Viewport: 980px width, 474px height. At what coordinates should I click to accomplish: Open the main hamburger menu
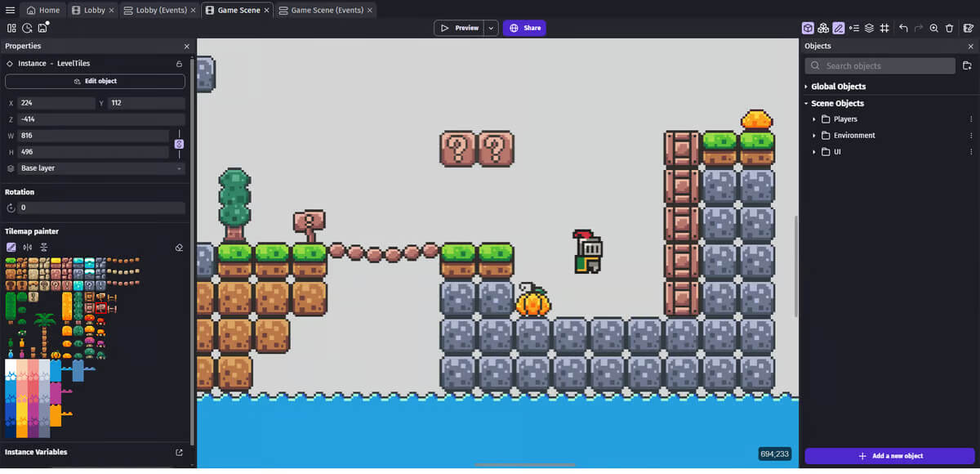click(x=10, y=11)
